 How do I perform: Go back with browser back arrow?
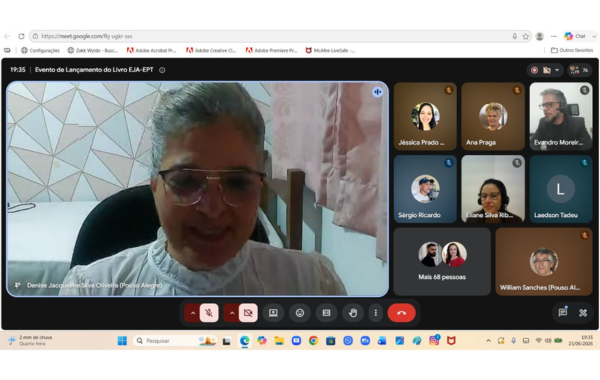tap(7, 36)
